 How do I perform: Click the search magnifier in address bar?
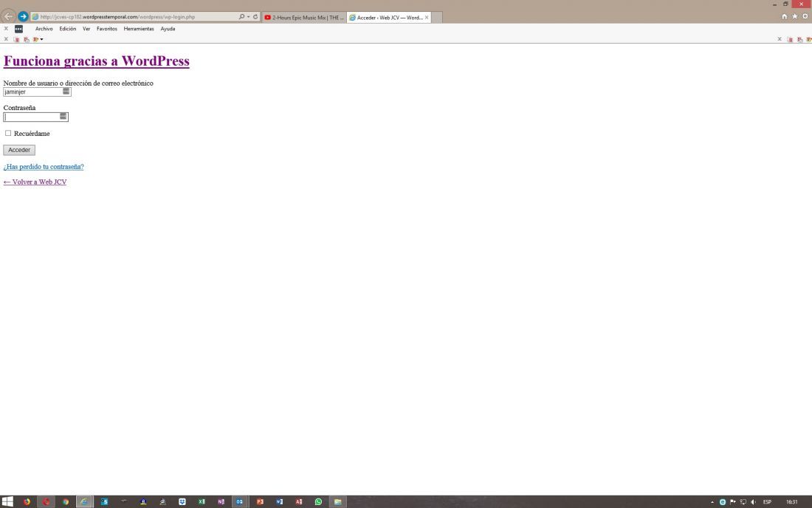[241, 16]
